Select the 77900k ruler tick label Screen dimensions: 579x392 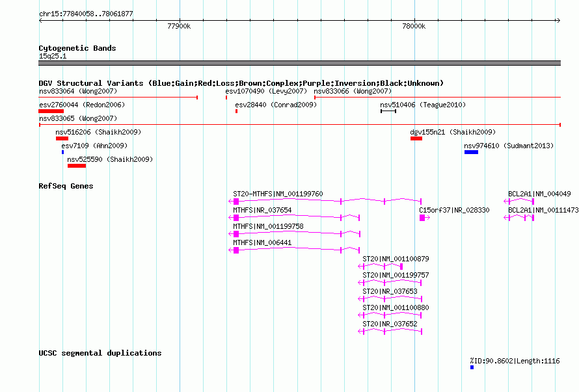179,26
